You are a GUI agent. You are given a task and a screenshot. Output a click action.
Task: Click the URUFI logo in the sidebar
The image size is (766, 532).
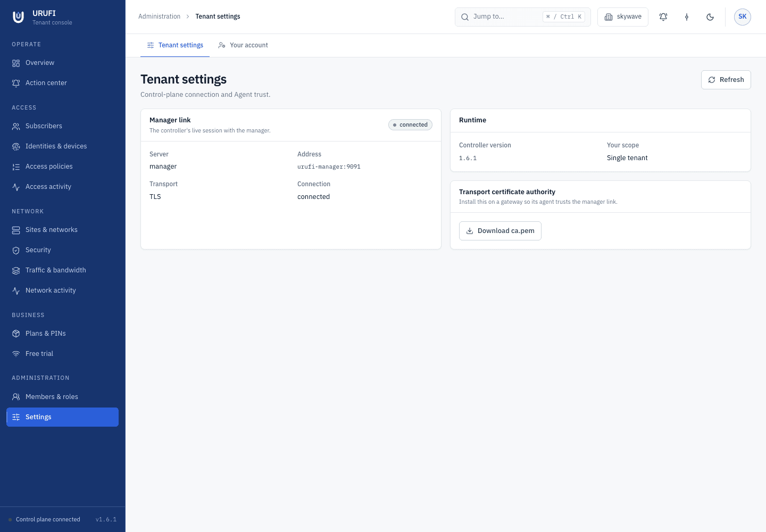tap(19, 17)
